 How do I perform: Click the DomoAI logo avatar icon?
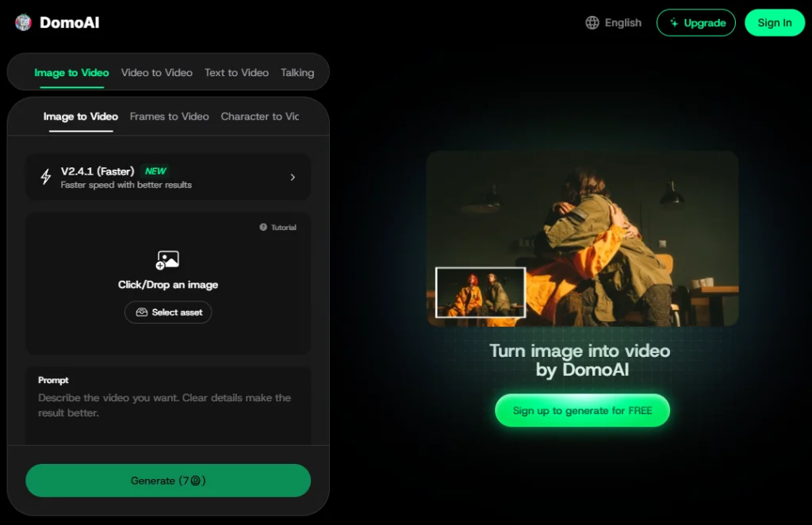[23, 23]
